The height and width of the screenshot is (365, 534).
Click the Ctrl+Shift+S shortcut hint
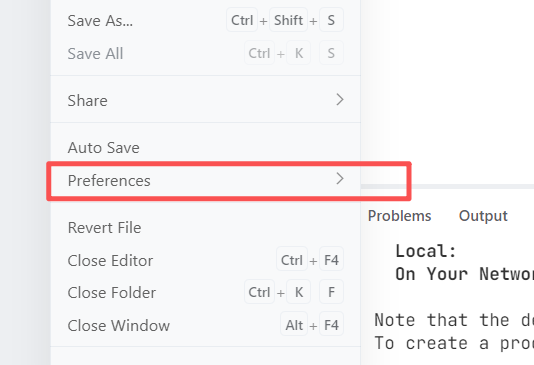[285, 20]
